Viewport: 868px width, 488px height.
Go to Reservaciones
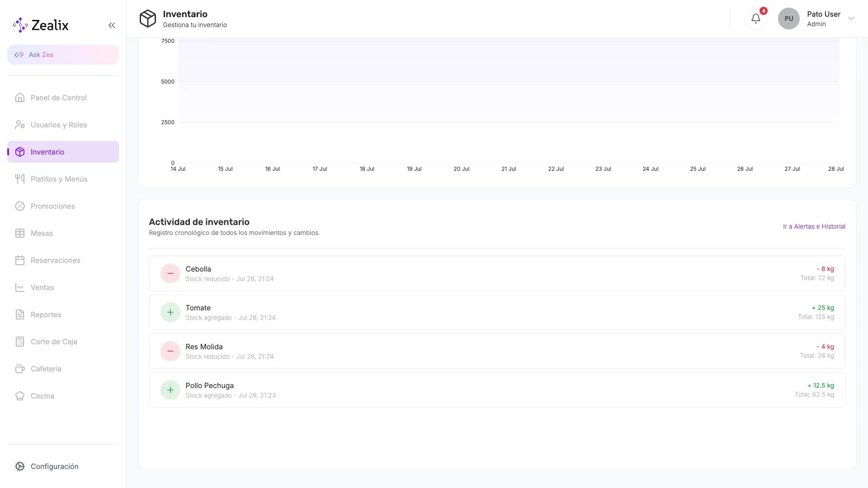coord(63,260)
